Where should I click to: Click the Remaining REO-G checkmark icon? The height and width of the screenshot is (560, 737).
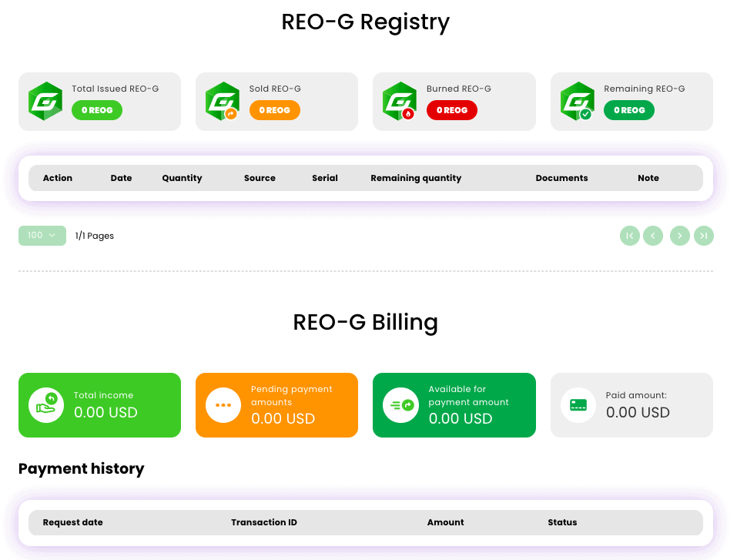[x=585, y=114]
